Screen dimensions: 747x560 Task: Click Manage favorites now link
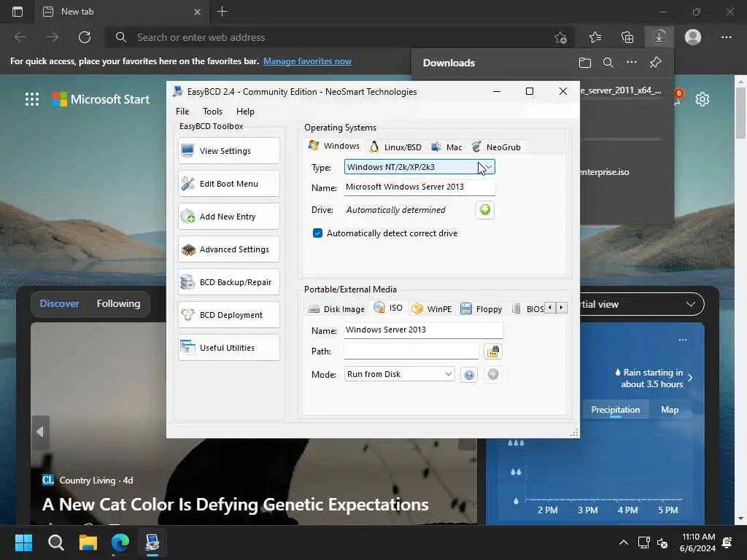pos(307,61)
